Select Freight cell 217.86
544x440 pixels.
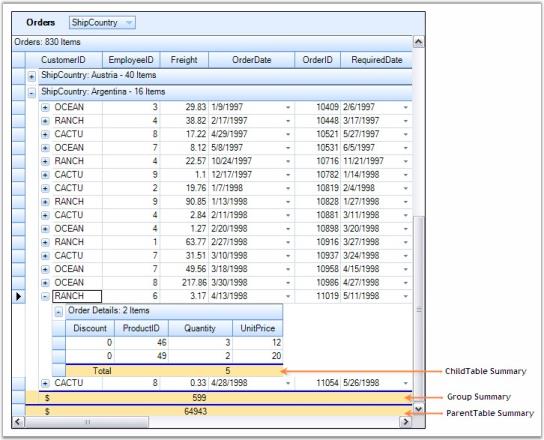point(184,283)
